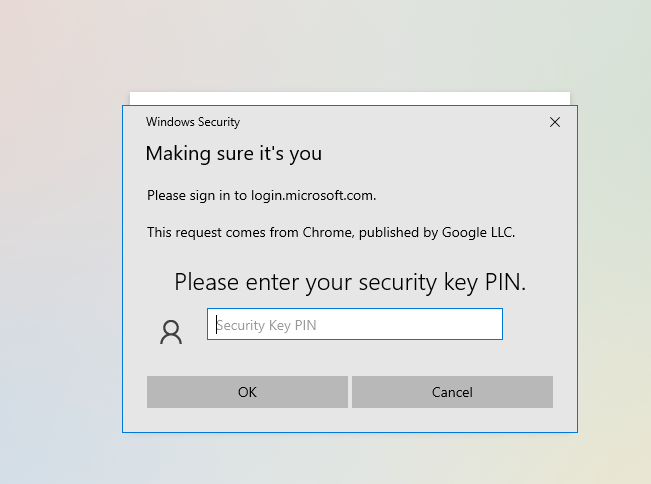The width and height of the screenshot is (651, 484).
Task: Click the empty title bar area of the dialog
Action: [x=400, y=122]
